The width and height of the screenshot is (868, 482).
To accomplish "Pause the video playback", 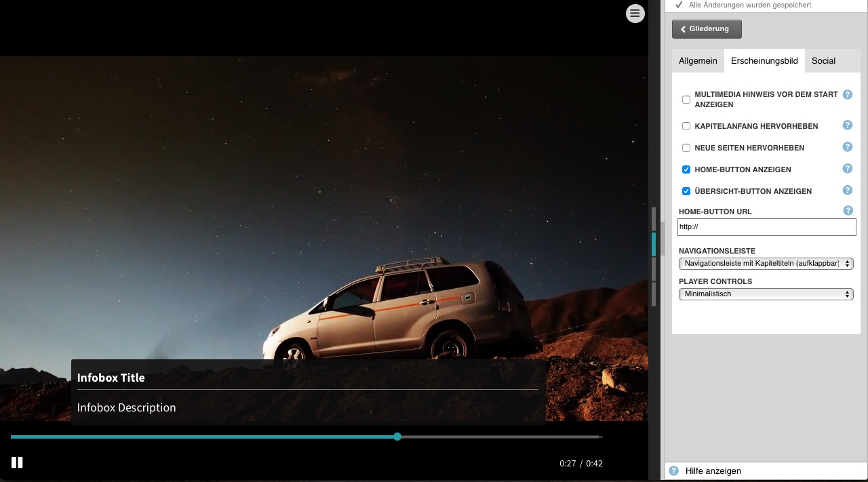I will [17, 462].
